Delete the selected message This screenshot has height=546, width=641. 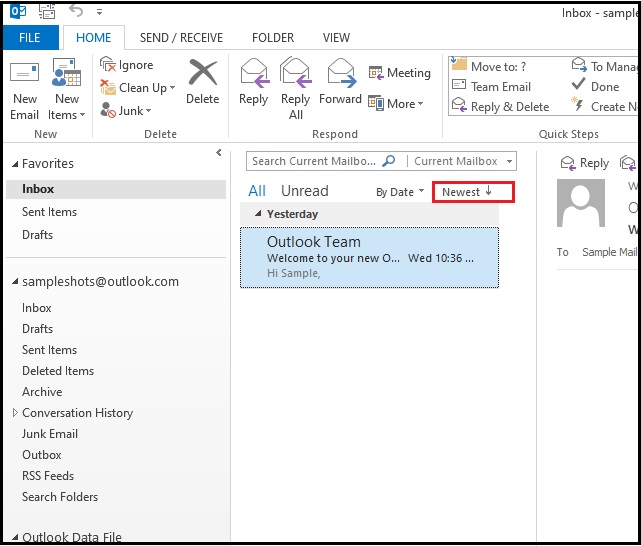coord(202,82)
